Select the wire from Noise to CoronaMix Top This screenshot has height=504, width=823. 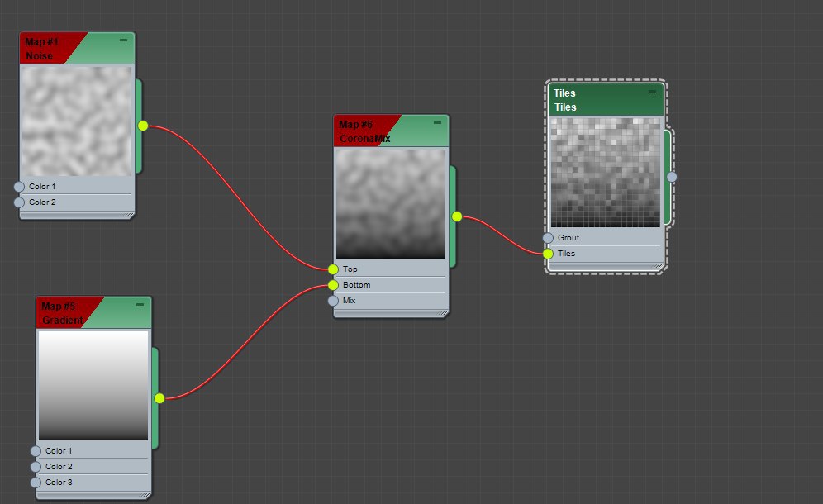[x=237, y=197]
